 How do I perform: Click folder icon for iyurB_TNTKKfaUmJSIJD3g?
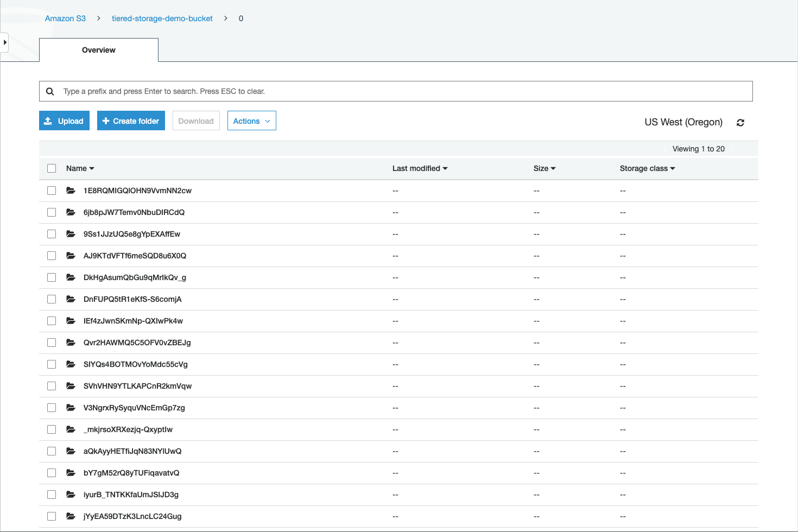(x=71, y=495)
